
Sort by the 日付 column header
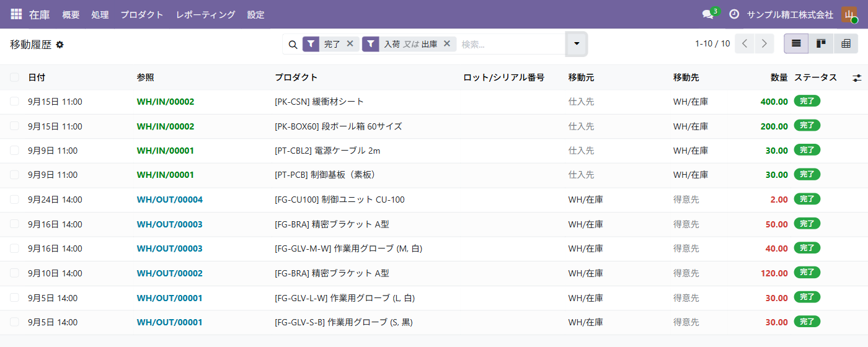[x=37, y=77]
